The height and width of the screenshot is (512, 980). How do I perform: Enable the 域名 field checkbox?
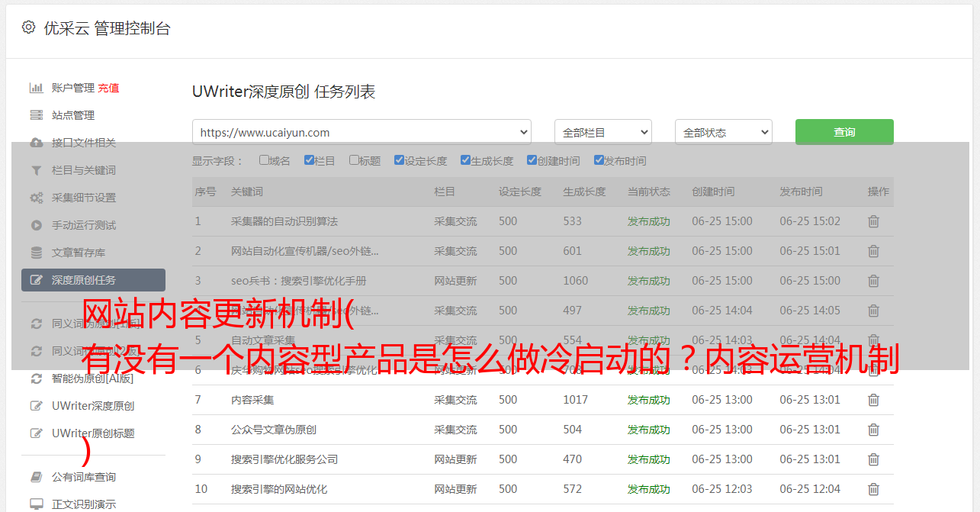tap(264, 160)
